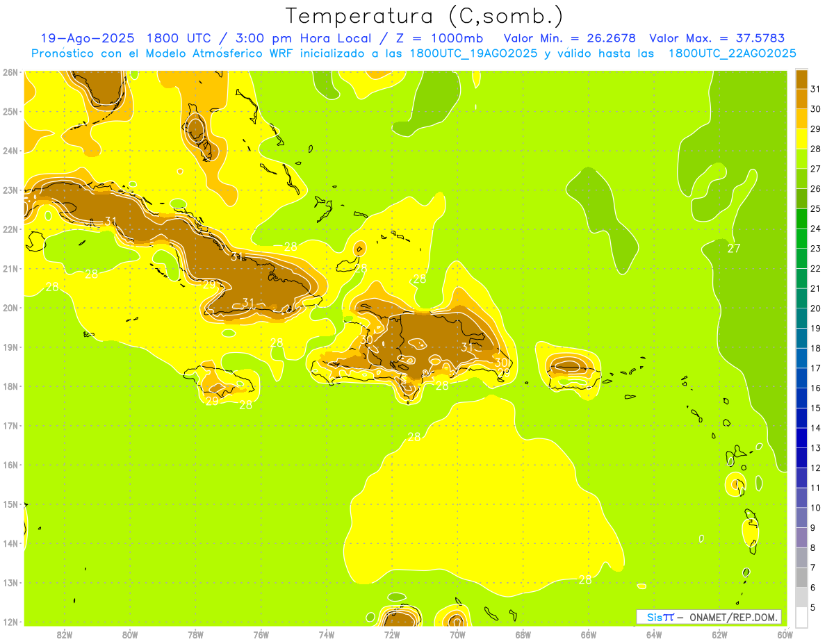Click the "26N" latitude label
Viewport: 834px width, 644px height.
[10, 72]
